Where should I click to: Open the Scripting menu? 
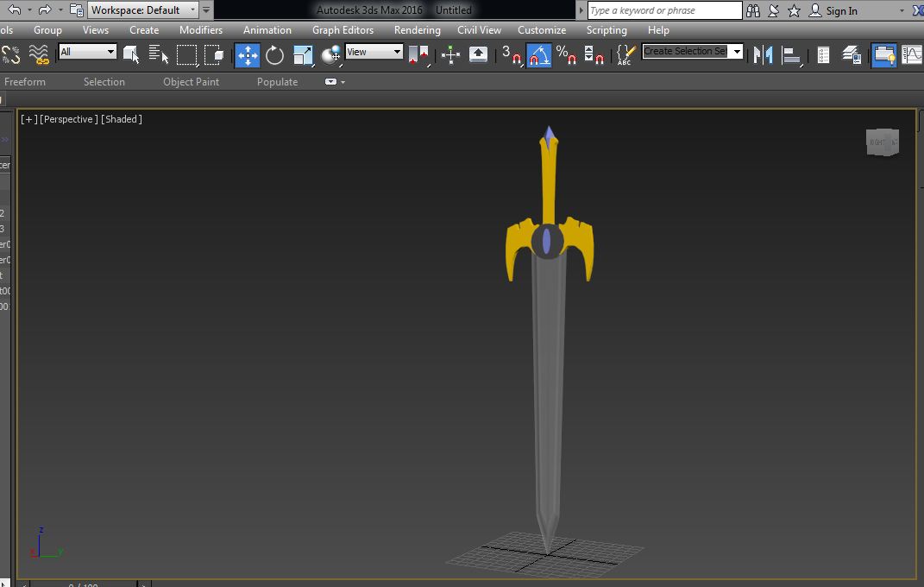pos(607,30)
